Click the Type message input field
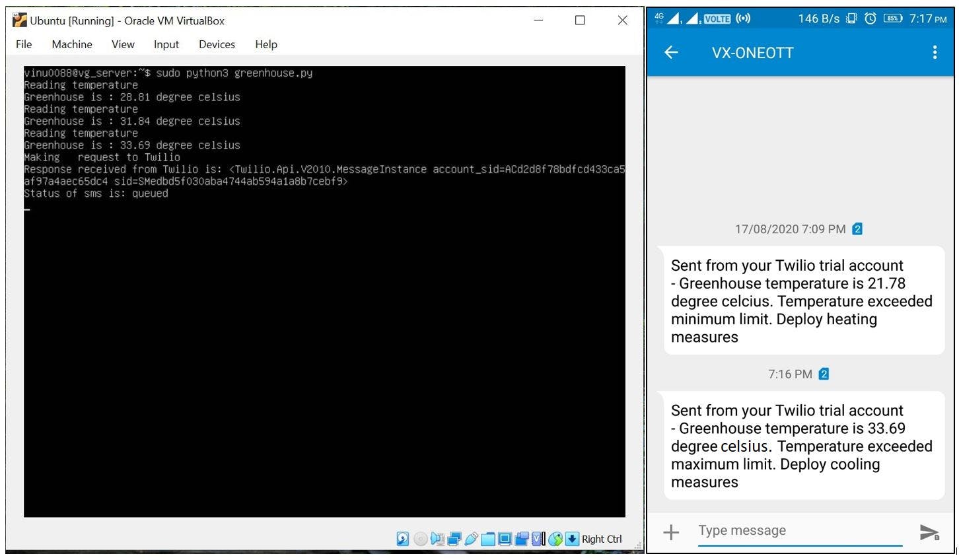The height and width of the screenshot is (560, 959). [x=800, y=531]
